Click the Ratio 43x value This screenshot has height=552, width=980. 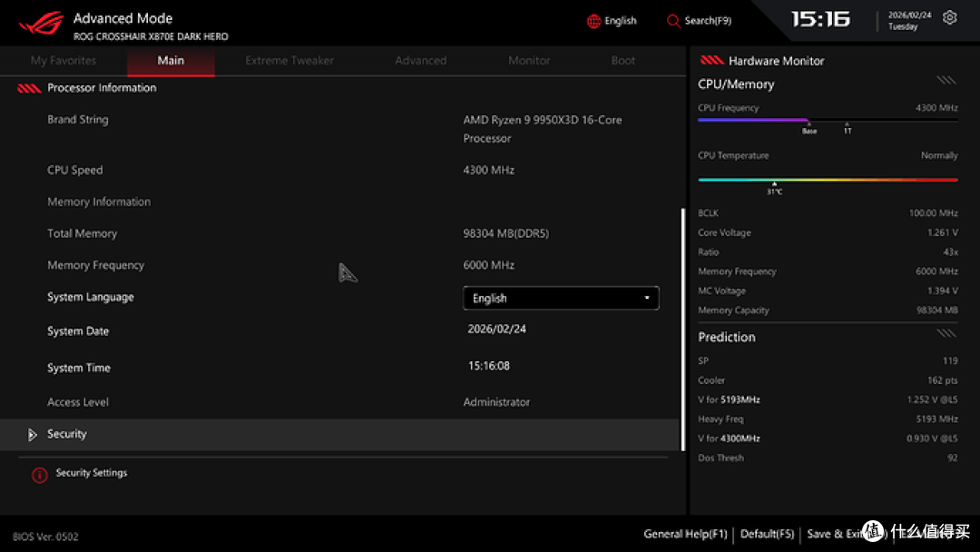951,251
